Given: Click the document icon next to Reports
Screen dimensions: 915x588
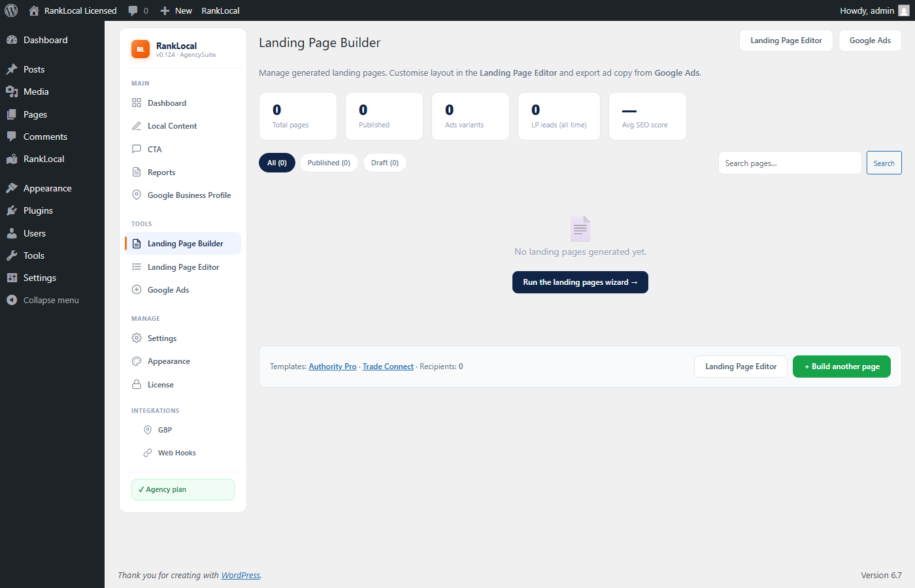Looking at the screenshot, I should click(137, 172).
